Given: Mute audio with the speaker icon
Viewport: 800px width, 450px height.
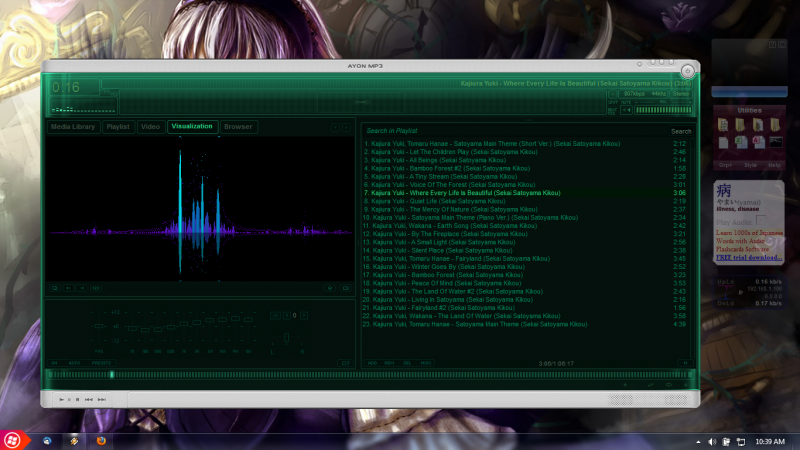Looking at the screenshot, I should (626, 110).
